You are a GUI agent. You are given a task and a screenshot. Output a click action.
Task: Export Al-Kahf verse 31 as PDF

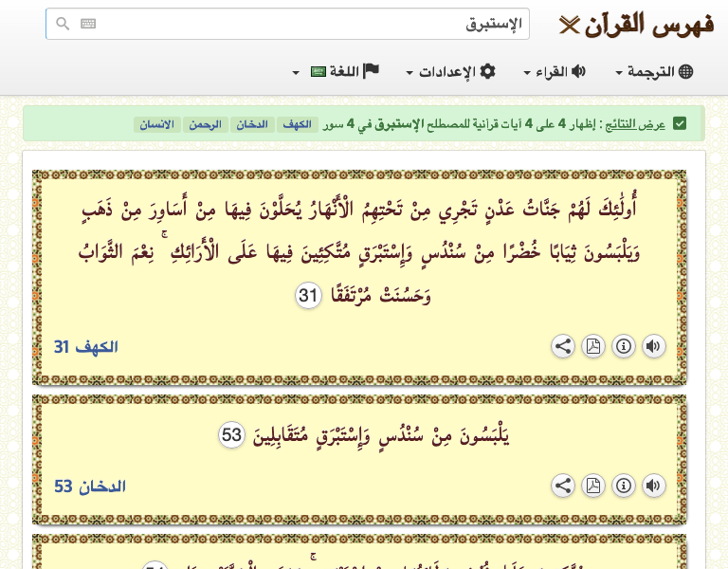tap(593, 346)
